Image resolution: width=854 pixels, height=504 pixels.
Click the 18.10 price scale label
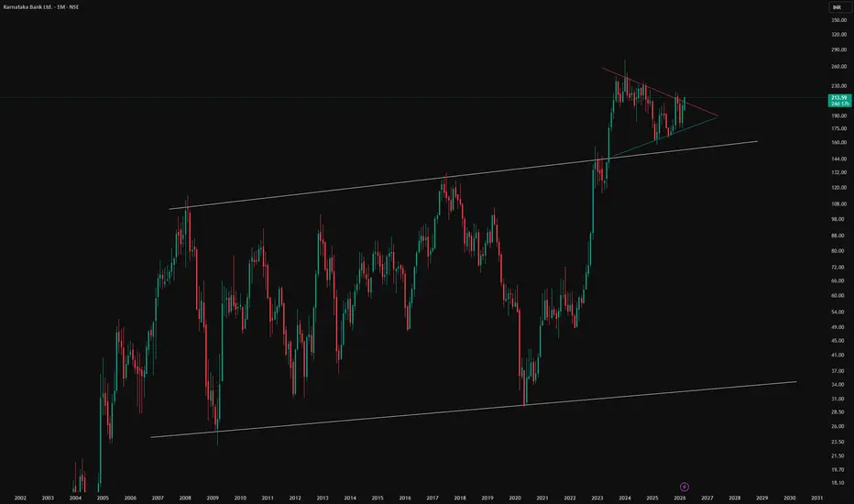[838, 483]
